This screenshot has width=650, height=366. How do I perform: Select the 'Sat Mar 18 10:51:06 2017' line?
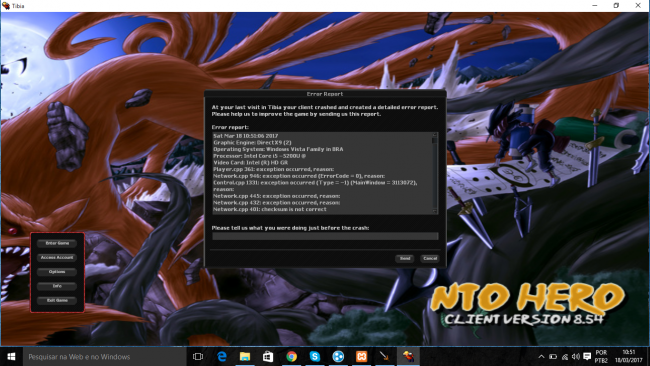pos(245,136)
